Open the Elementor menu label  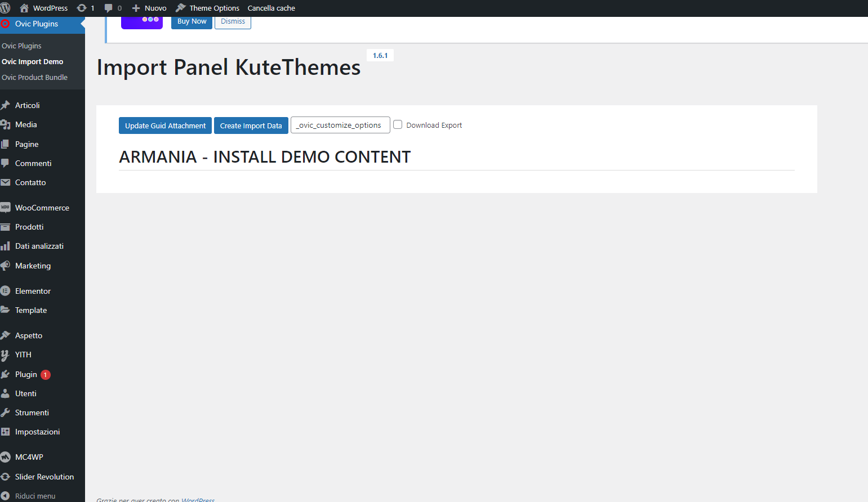tap(33, 291)
